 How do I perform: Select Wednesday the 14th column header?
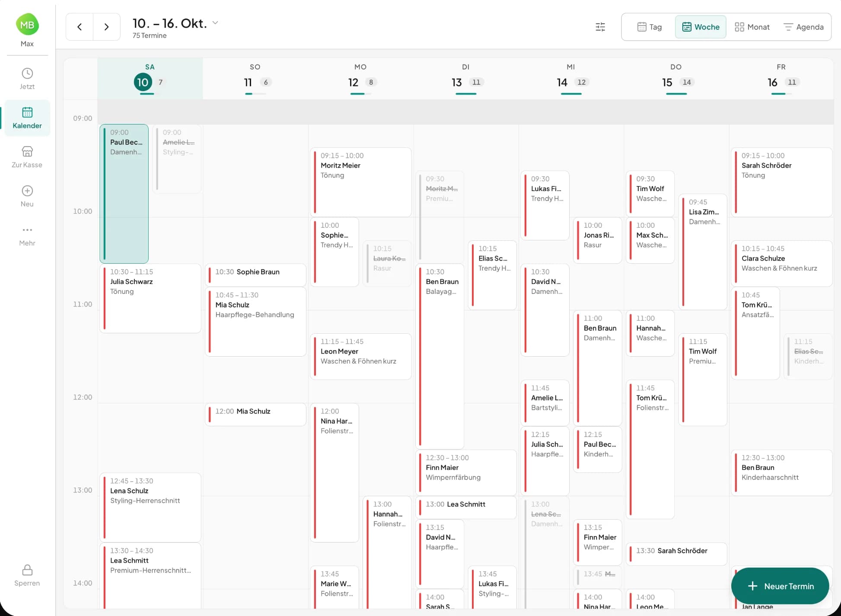pyautogui.click(x=571, y=79)
